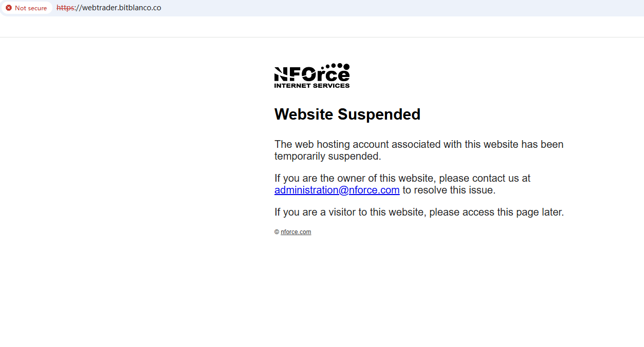This screenshot has width=644, height=347.
Task: Click the NForce logo image
Action: point(311,76)
